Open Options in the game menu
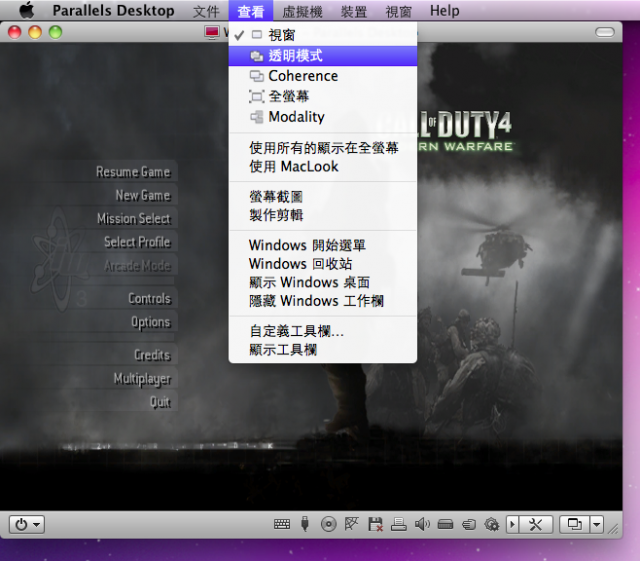This screenshot has height=561, width=640. (151, 322)
